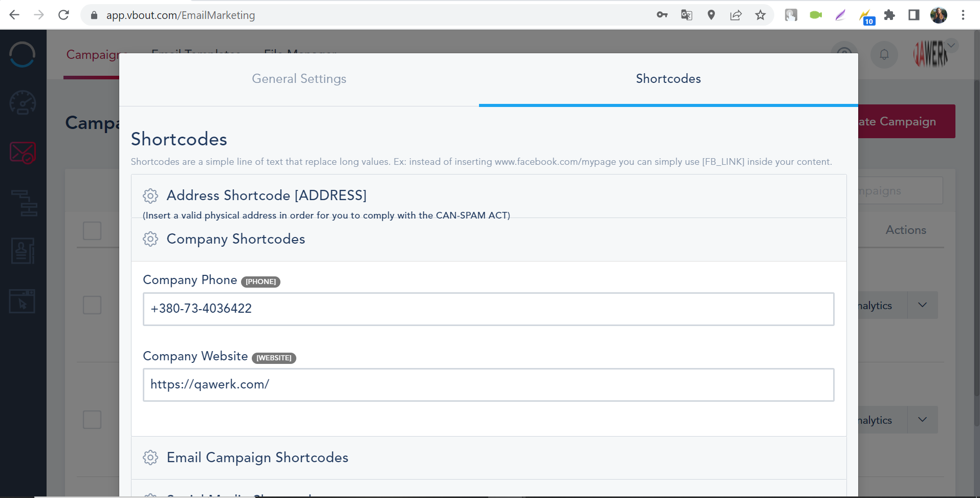This screenshot has width=980, height=498.
Task: Open the location permission icon
Action: [711, 15]
